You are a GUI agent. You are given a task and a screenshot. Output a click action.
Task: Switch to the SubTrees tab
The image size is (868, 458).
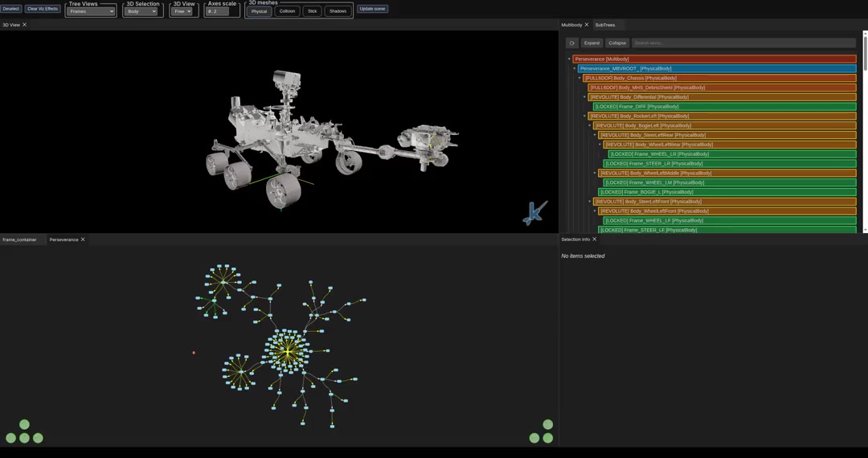click(x=605, y=25)
